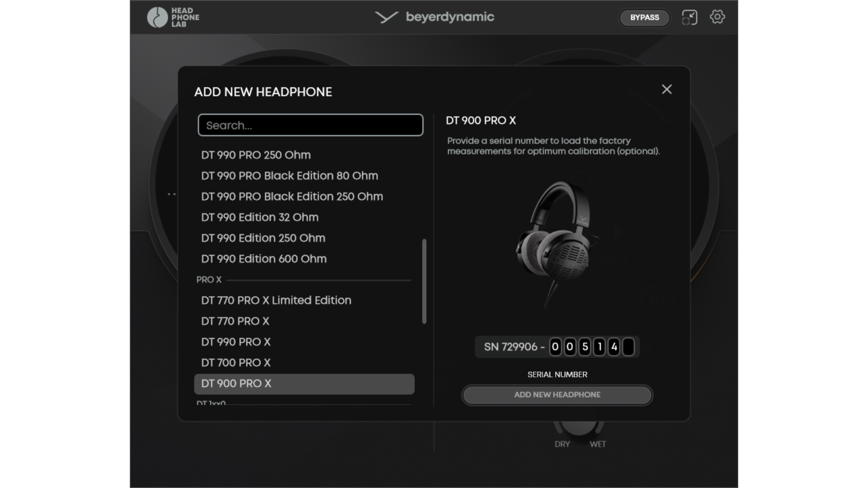Click the headphone list scrollbar

pyautogui.click(x=424, y=281)
